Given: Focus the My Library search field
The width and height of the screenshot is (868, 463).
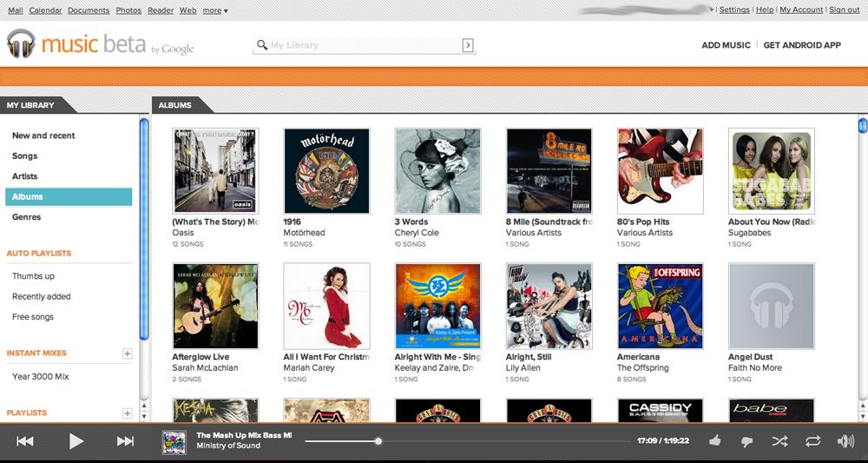Looking at the screenshot, I should pyautogui.click(x=365, y=45).
